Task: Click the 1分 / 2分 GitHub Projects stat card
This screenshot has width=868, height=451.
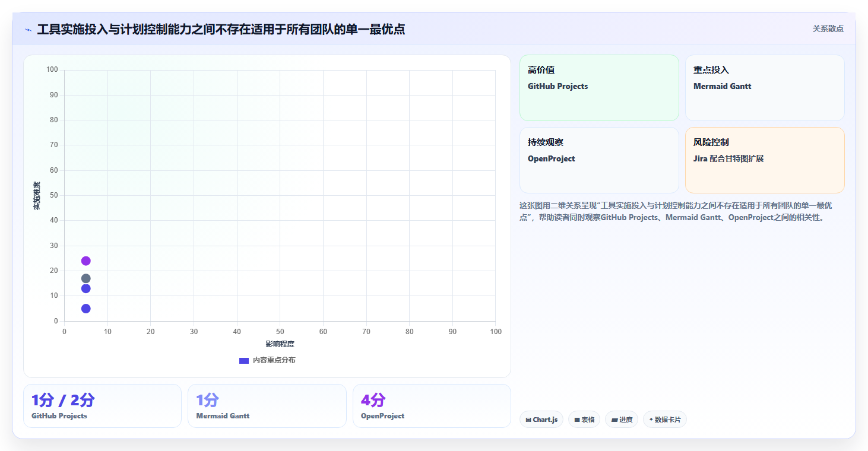Action: [102, 406]
